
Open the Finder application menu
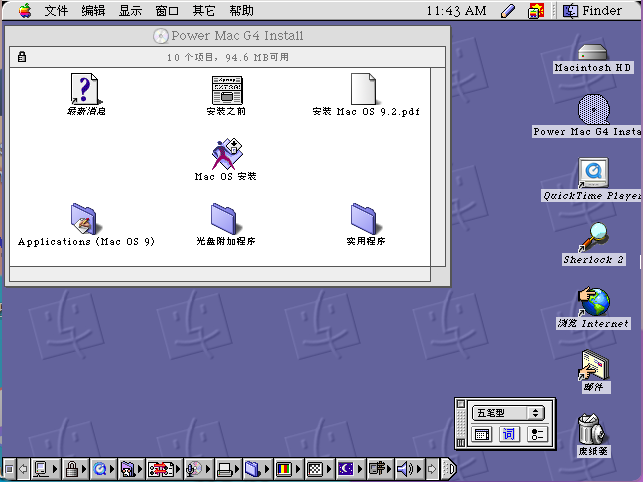(593, 11)
